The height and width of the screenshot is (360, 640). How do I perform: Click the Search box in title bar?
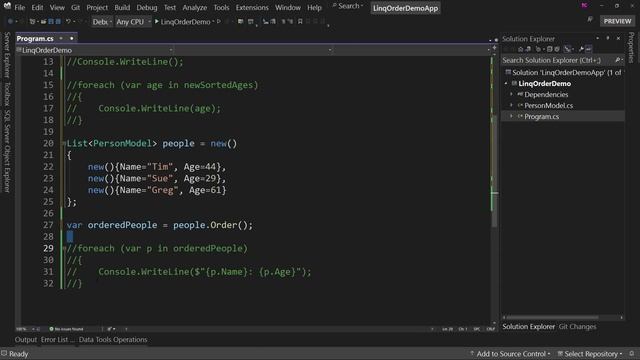tap(348, 6)
